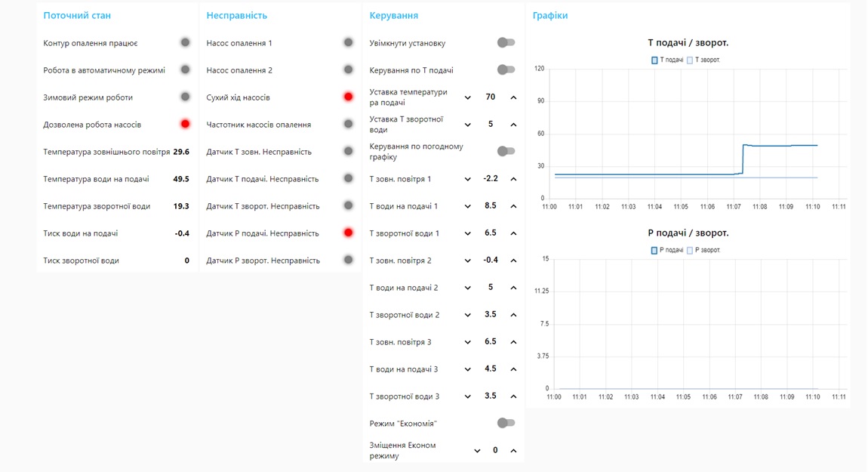868x472 pixels.
Task: Toggle 'Керування по погодному графіку' switch
Action: click(x=506, y=151)
